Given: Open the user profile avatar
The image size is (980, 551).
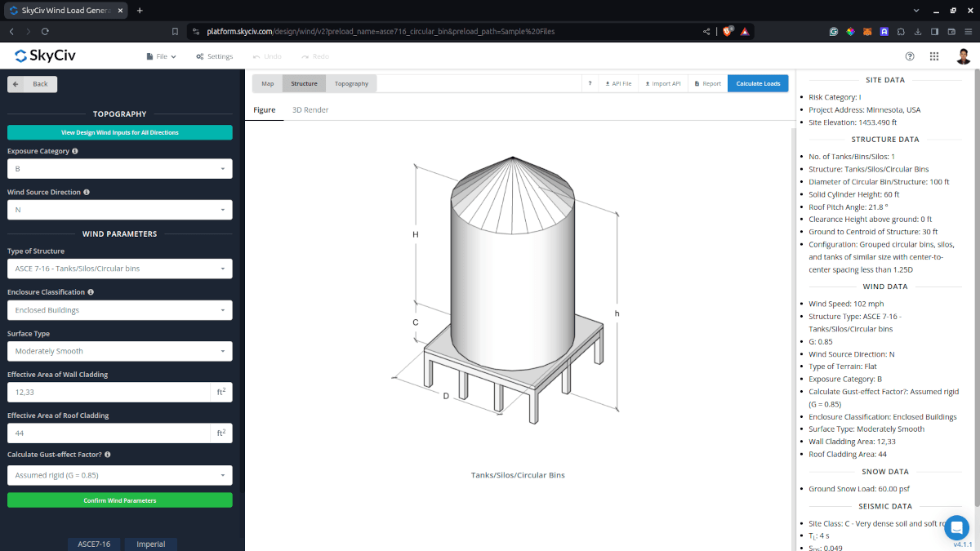Looking at the screenshot, I should pyautogui.click(x=963, y=56).
